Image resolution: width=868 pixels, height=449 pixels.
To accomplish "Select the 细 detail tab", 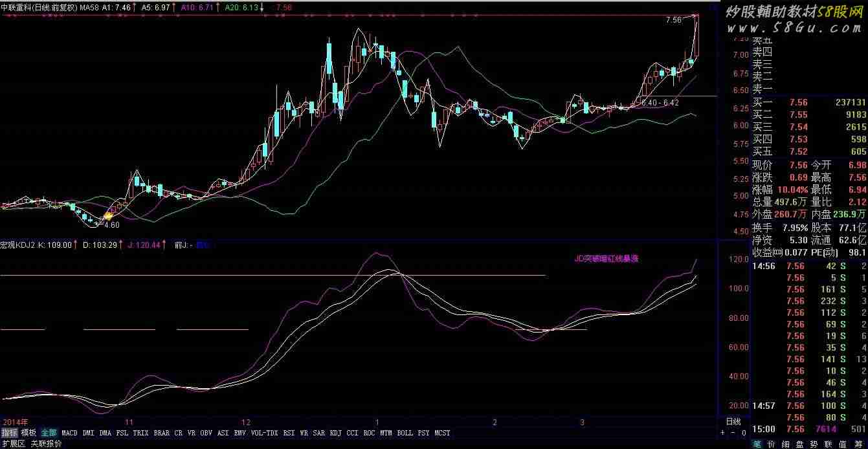I will click(x=786, y=444).
